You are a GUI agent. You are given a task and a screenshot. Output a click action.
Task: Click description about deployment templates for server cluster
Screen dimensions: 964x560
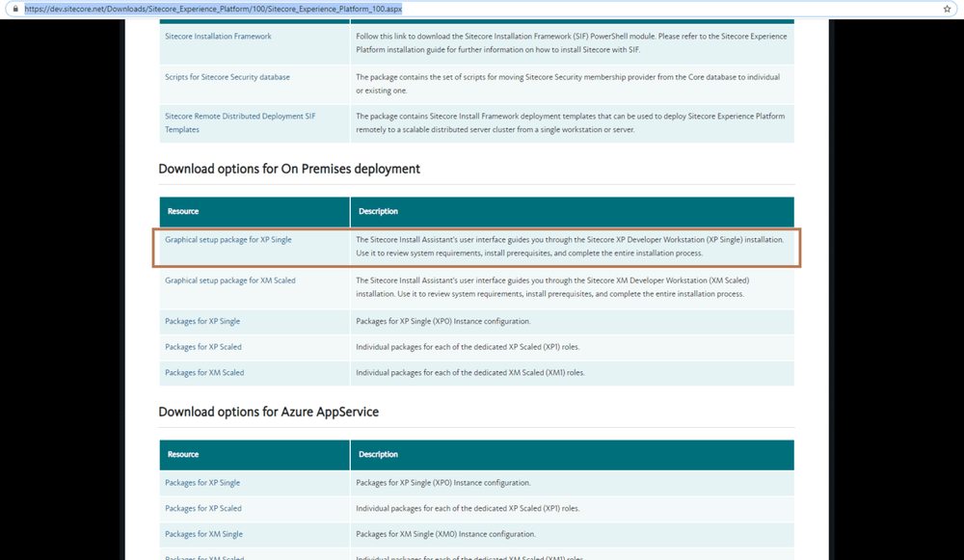click(570, 123)
